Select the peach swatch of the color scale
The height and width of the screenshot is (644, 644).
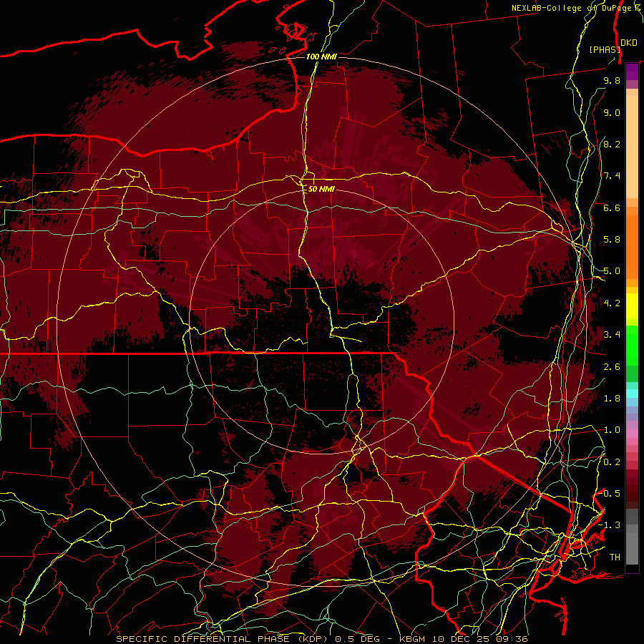tap(632, 147)
